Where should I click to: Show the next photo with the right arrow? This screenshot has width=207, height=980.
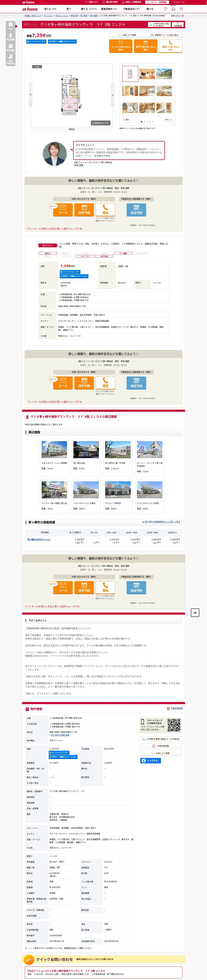click(112, 95)
